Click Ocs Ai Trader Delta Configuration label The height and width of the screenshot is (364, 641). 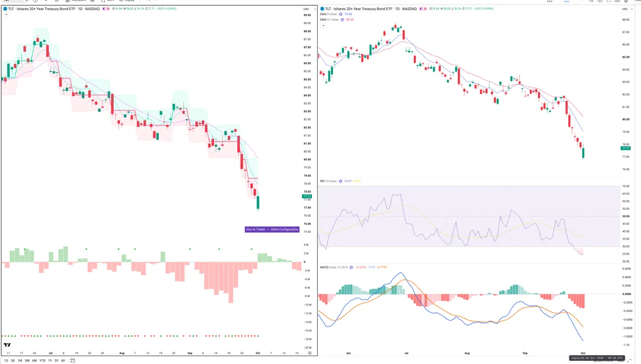tap(271, 229)
